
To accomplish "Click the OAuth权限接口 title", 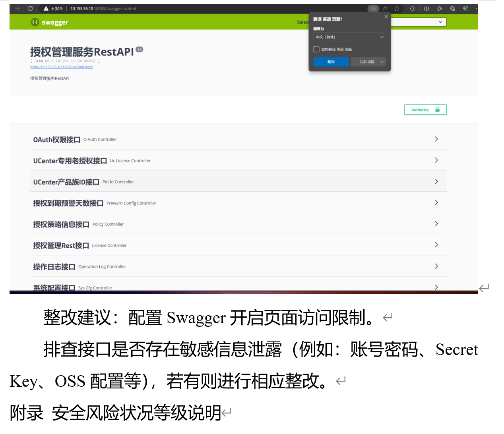I will coord(56,139).
